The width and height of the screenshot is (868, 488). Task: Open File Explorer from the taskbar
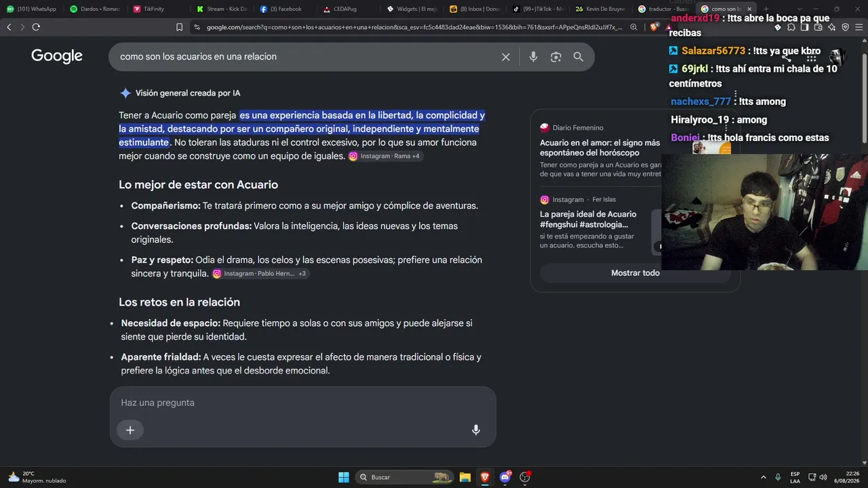tap(465, 477)
